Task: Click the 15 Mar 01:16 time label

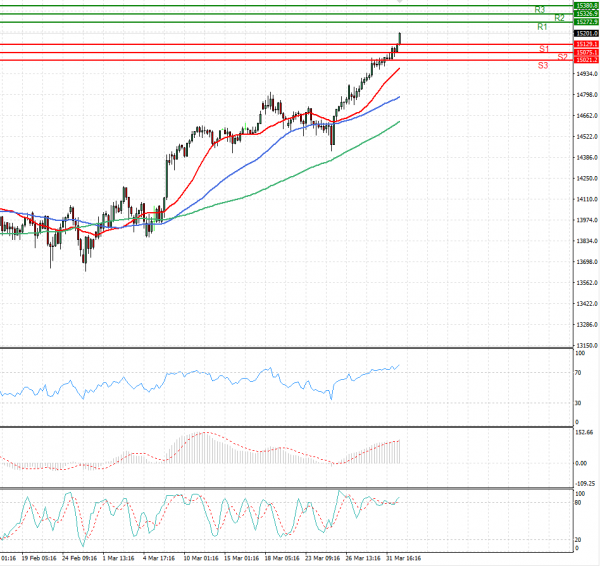Action: [x=241, y=558]
